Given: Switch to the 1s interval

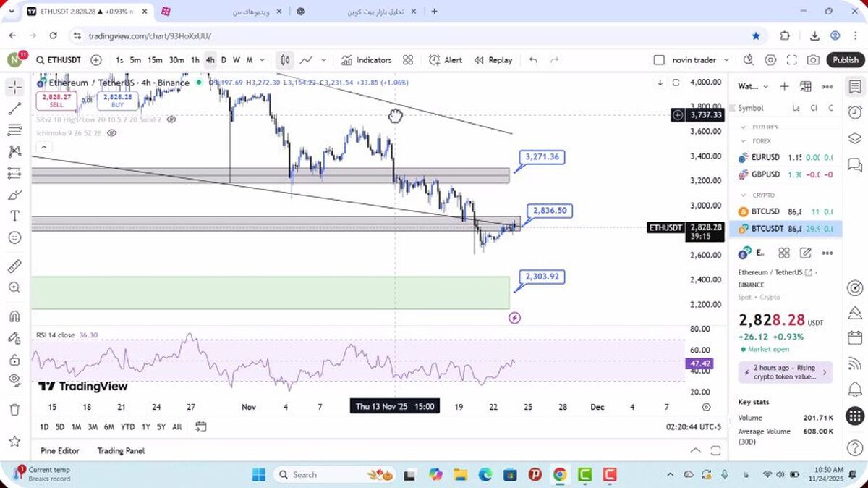Looking at the screenshot, I should pyautogui.click(x=119, y=60).
